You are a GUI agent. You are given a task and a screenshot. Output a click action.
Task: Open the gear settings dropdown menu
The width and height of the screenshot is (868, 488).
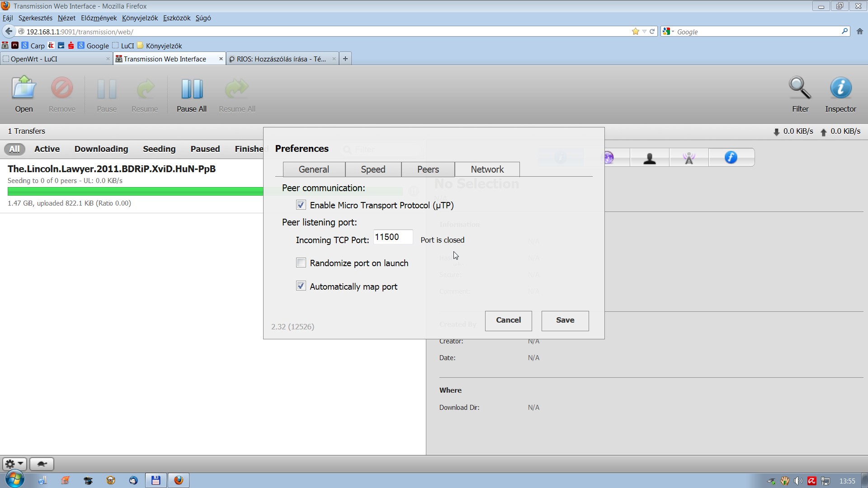pos(14,464)
